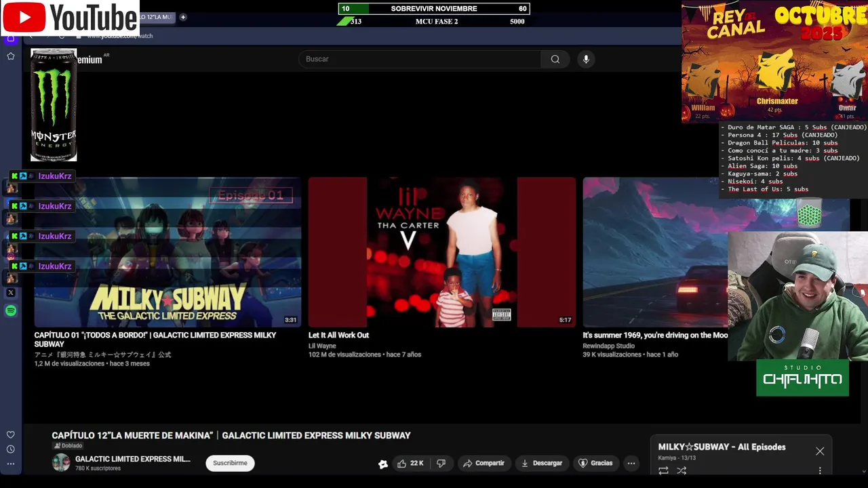Click the 780 K suscriptores text
The height and width of the screenshot is (488, 868).
(98, 468)
